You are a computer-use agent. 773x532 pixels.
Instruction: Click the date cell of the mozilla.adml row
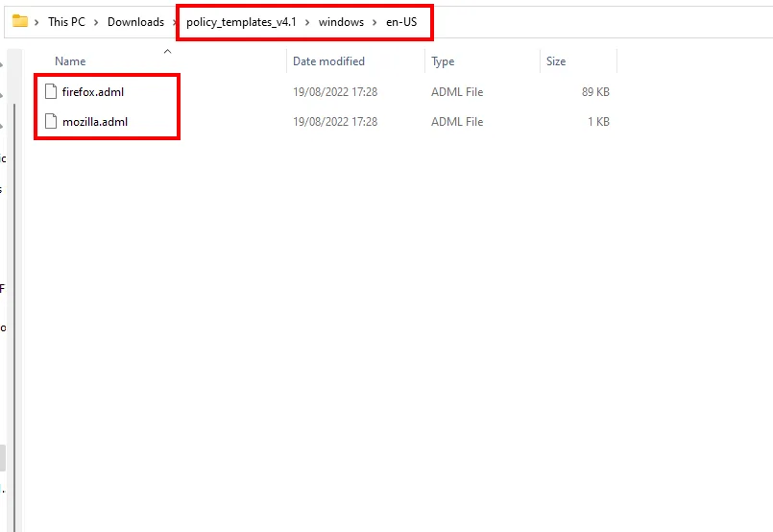[335, 122]
